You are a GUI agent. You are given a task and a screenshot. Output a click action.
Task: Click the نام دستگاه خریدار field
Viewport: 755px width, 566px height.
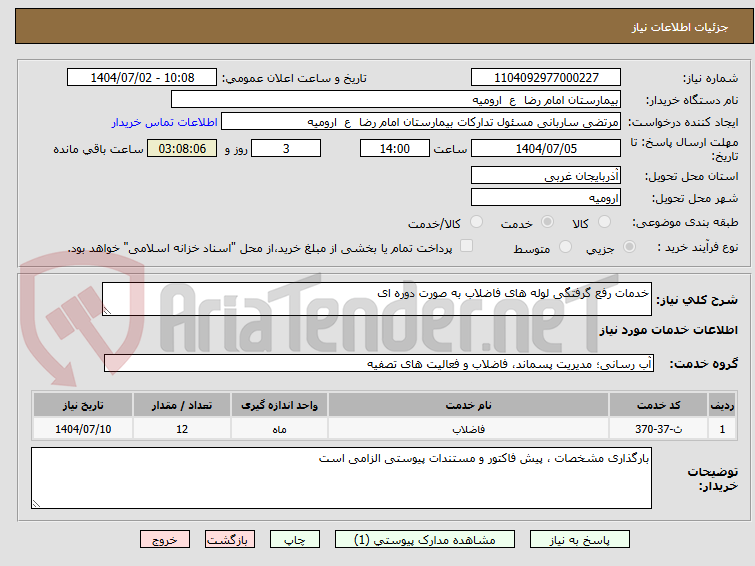tap(396, 100)
